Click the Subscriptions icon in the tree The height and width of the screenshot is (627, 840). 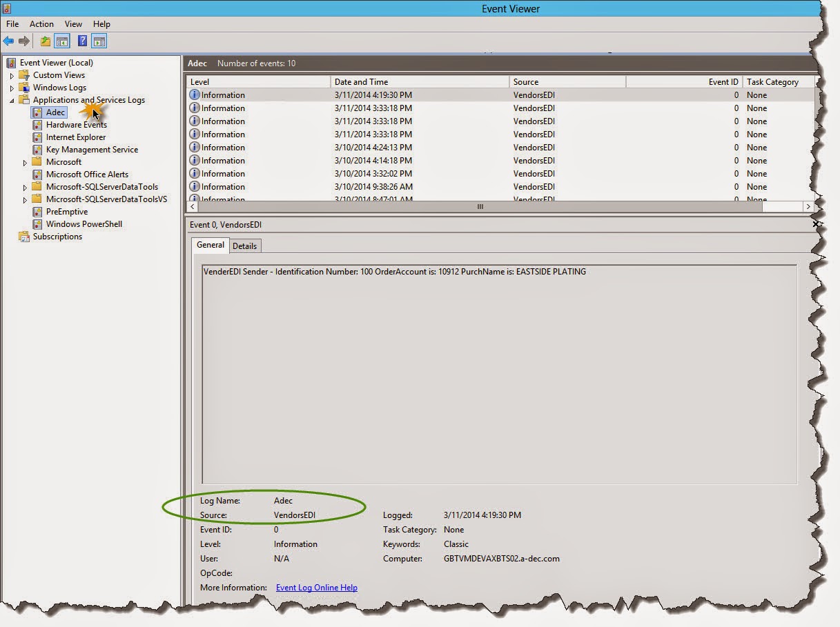(24, 237)
